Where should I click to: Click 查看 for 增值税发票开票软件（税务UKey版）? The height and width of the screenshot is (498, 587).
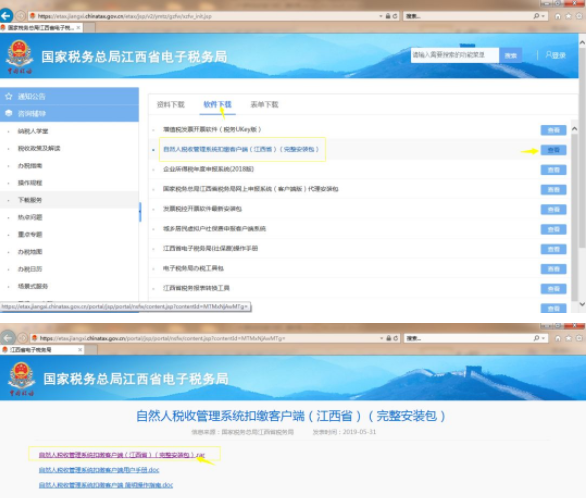pyautogui.click(x=553, y=130)
